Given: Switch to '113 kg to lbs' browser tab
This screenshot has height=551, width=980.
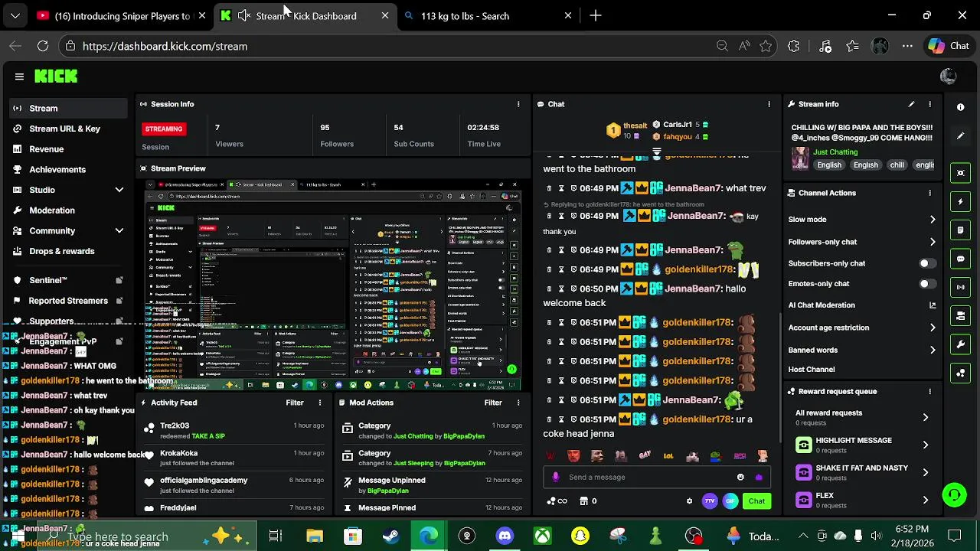Looking at the screenshot, I should [487, 16].
